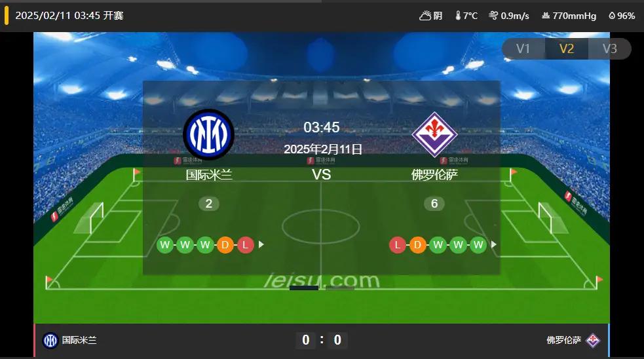Image resolution: width=644 pixels, height=359 pixels.
Task: Select the V2 view option
Action: 567,49
